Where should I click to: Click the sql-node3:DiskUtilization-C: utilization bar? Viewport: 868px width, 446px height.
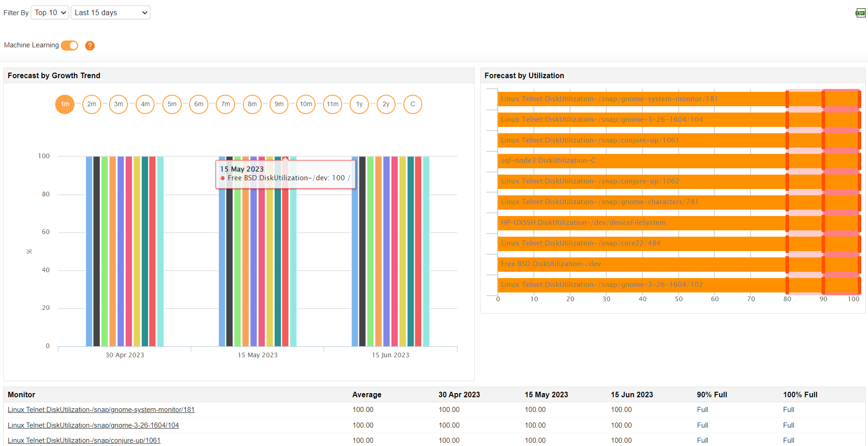[x=644, y=160]
